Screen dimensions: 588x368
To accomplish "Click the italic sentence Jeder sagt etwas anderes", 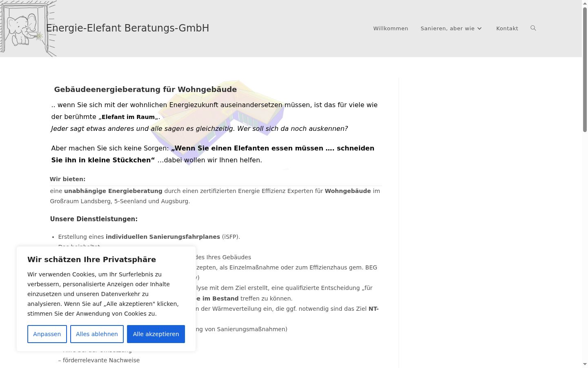I will (199, 129).
